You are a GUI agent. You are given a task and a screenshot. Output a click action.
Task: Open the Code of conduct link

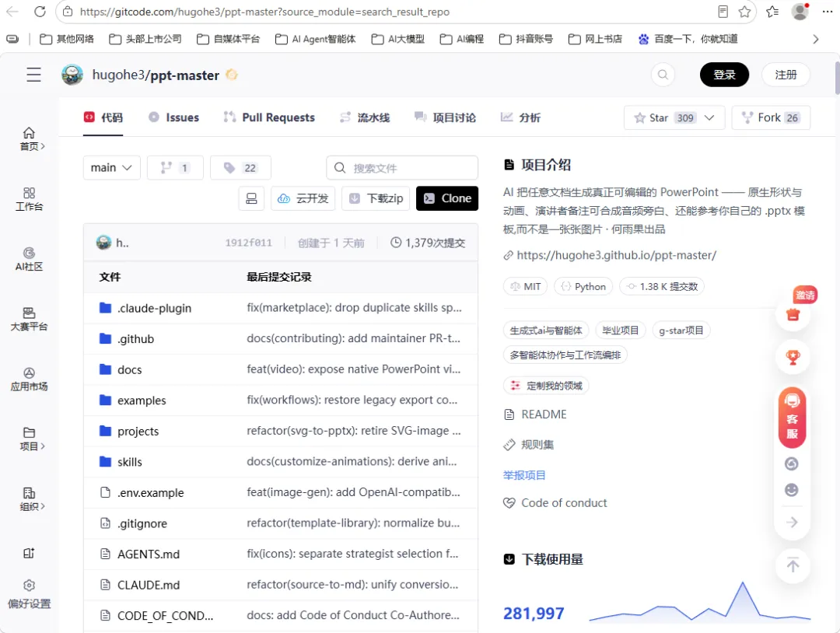[564, 503]
